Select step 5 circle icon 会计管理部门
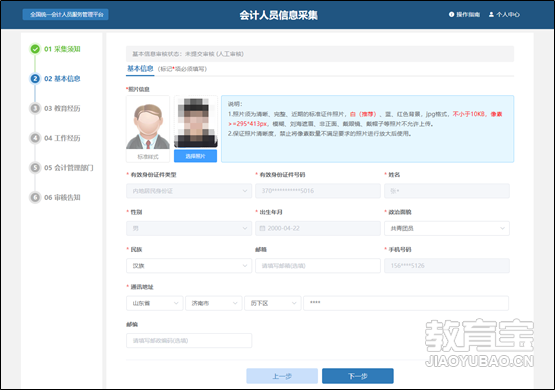This screenshot has width=555, height=390. (x=35, y=167)
